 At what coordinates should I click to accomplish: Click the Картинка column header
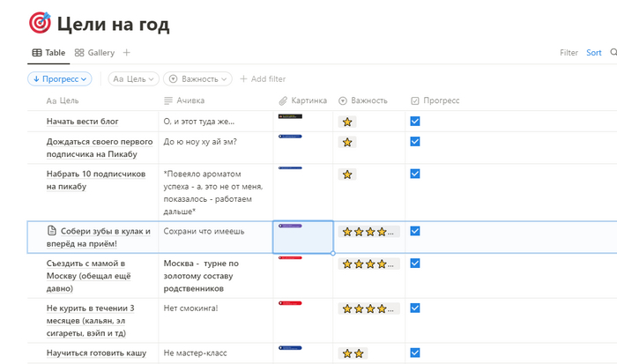click(x=302, y=100)
